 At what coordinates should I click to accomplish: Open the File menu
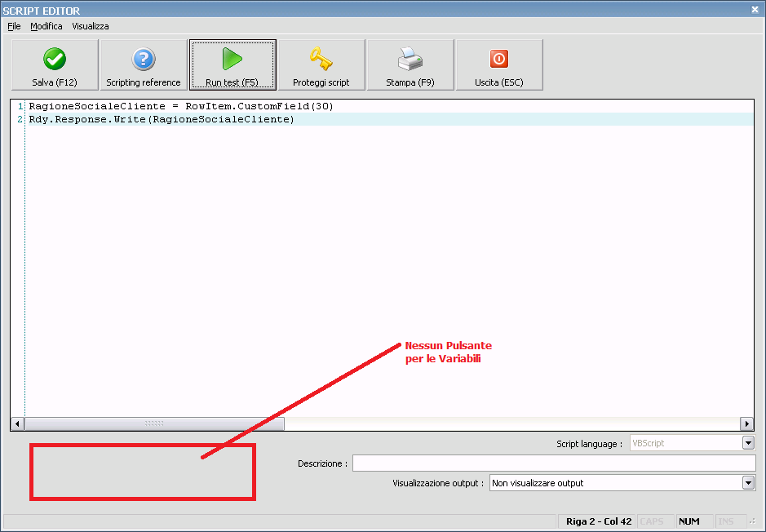[x=14, y=26]
